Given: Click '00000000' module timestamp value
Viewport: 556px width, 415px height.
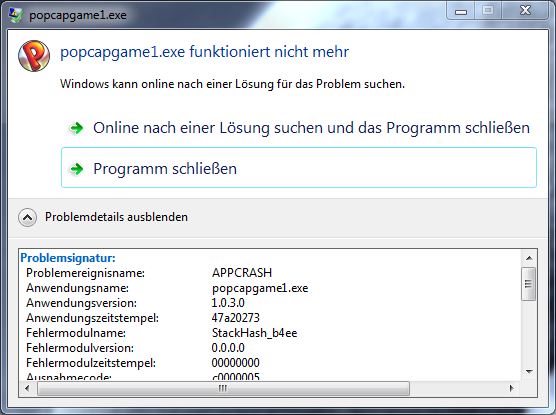Looking at the screenshot, I should pyautogui.click(x=235, y=363).
